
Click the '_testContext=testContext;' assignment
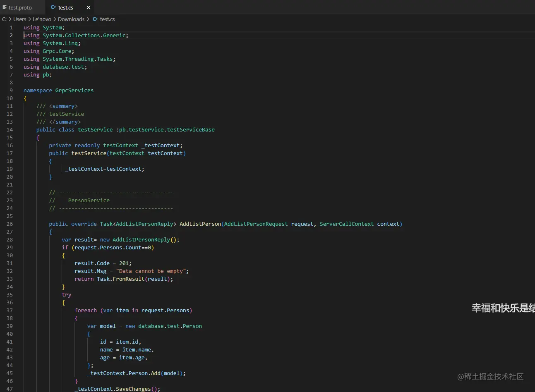(x=105, y=169)
